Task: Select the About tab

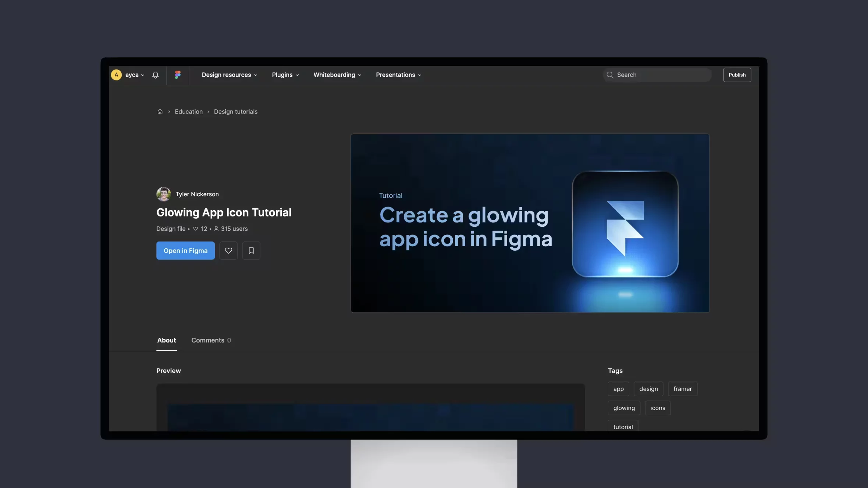Action: pos(166,340)
